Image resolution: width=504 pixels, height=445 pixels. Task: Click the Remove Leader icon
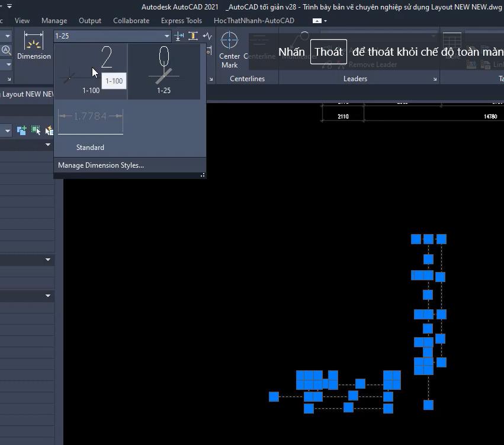pyautogui.click(x=341, y=65)
